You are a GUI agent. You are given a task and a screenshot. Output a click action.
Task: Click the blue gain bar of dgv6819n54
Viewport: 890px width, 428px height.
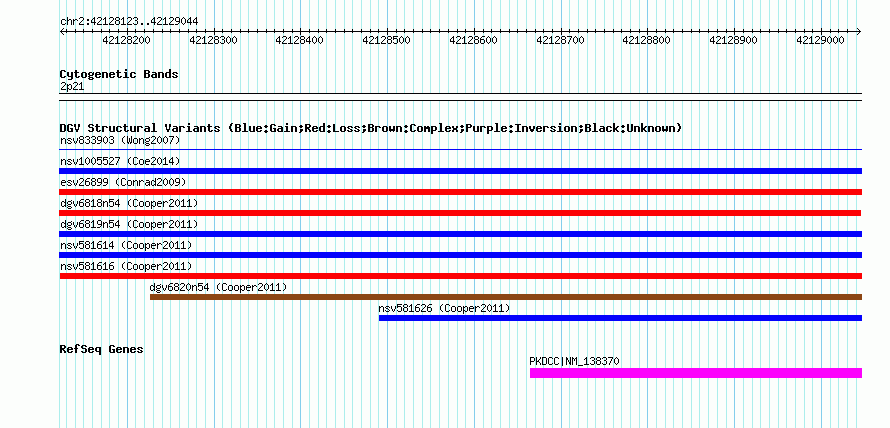pos(460,234)
